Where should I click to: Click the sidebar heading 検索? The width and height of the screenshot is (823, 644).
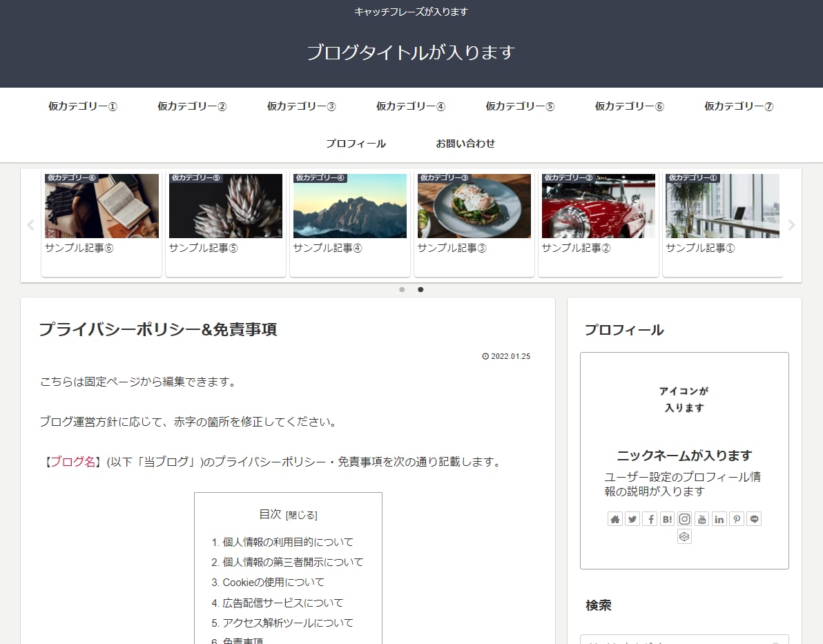coord(599,605)
